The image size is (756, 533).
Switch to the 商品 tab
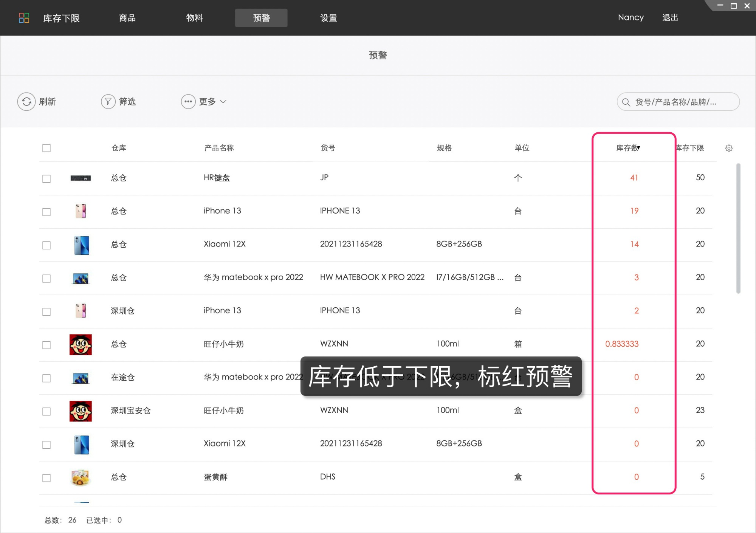pyautogui.click(x=127, y=18)
